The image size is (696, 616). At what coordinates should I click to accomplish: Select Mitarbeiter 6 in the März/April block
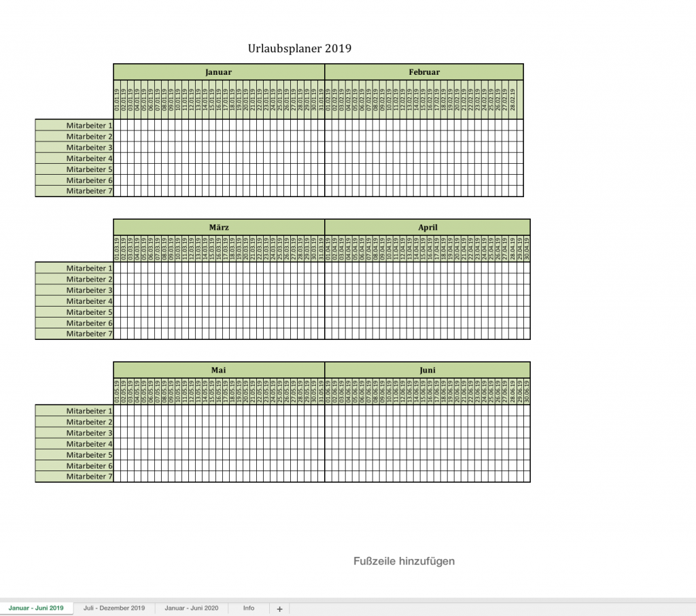pyautogui.click(x=74, y=323)
